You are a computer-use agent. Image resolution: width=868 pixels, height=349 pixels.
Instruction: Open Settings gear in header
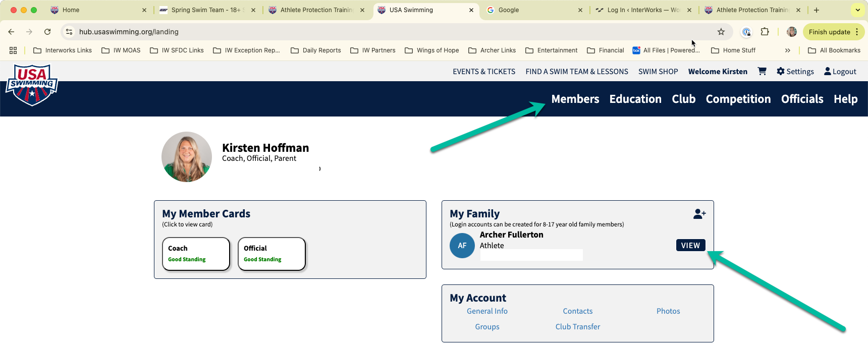(781, 71)
